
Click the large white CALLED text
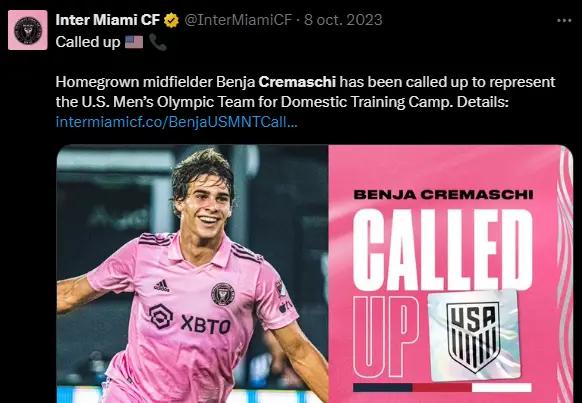point(443,250)
